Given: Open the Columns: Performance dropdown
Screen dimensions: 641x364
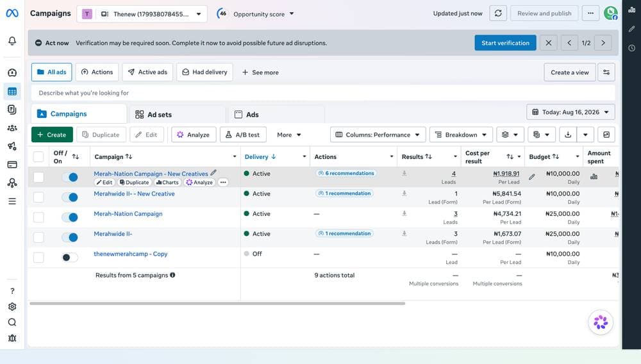Looking at the screenshot, I should point(378,135).
